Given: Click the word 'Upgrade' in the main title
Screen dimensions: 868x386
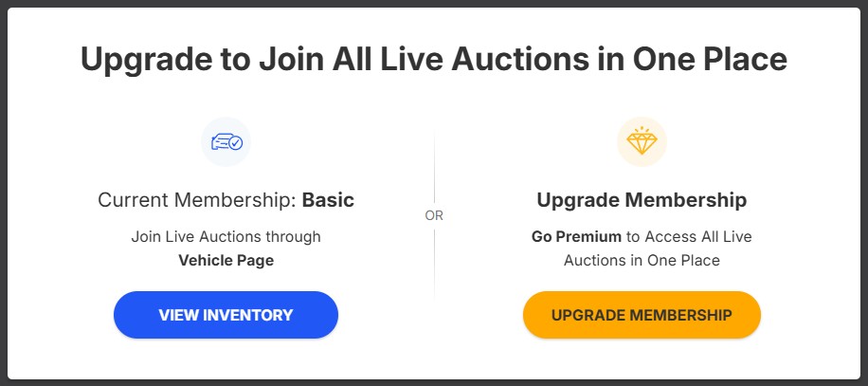Looking at the screenshot, I should click(x=141, y=59).
